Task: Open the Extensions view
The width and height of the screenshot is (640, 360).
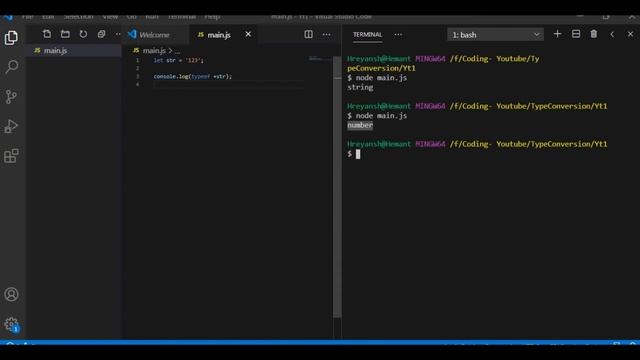Action: 11,156
